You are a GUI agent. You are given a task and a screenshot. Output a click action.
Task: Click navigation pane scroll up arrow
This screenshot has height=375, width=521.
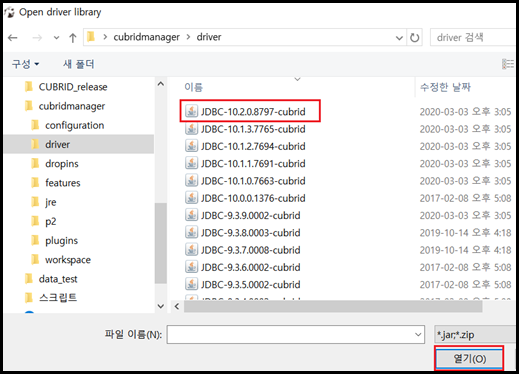click(161, 84)
